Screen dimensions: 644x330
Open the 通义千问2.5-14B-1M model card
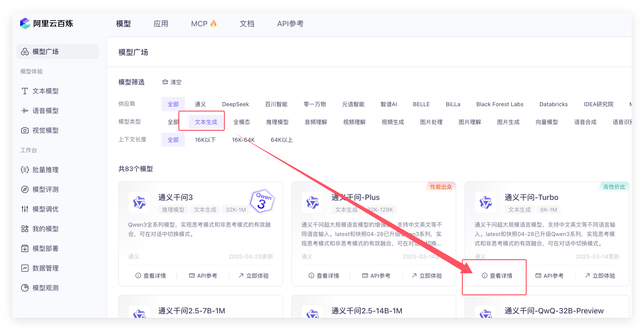point(374,307)
